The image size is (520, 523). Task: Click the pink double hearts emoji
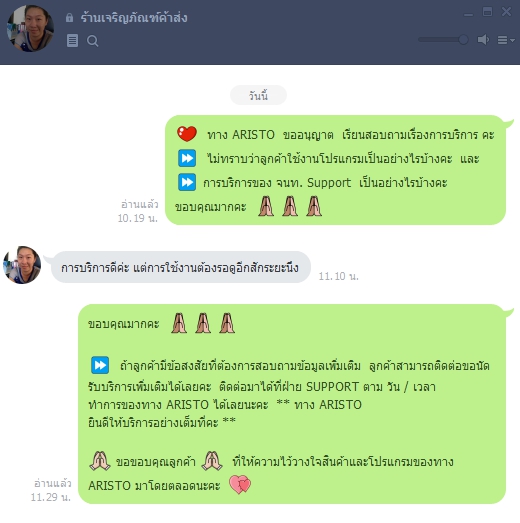(240, 484)
